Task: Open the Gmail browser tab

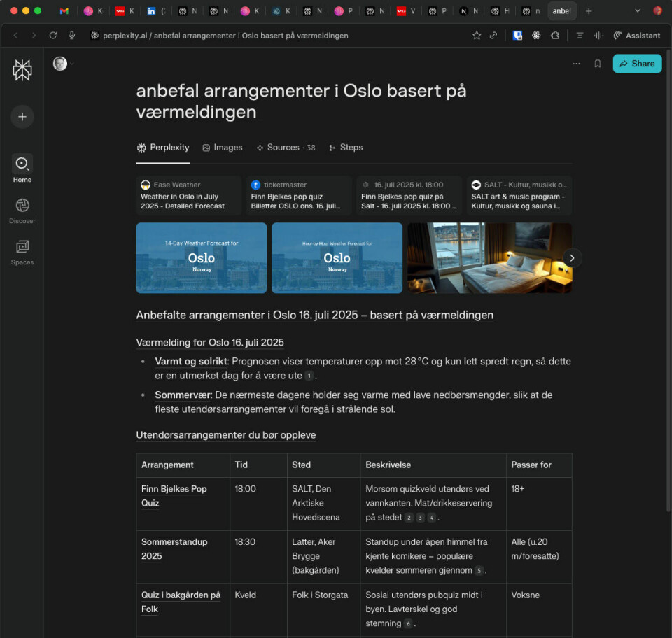Action: coord(64,11)
